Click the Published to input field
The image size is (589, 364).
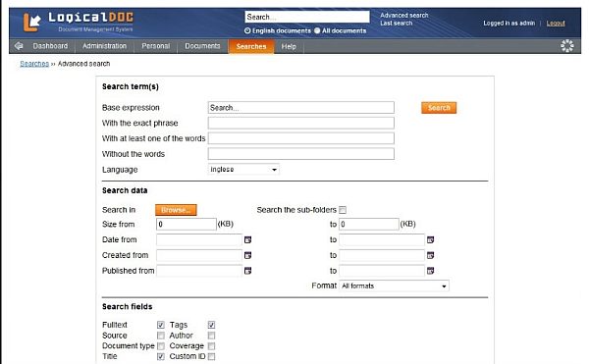coord(382,271)
